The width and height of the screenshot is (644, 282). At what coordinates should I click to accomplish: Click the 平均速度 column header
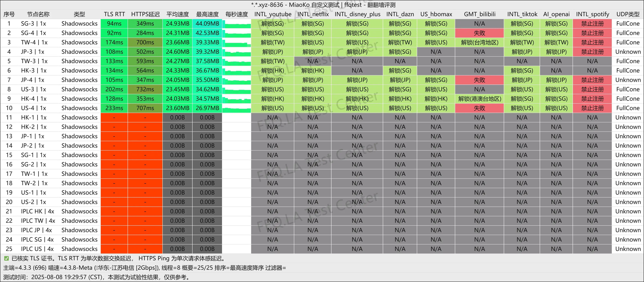(x=177, y=14)
